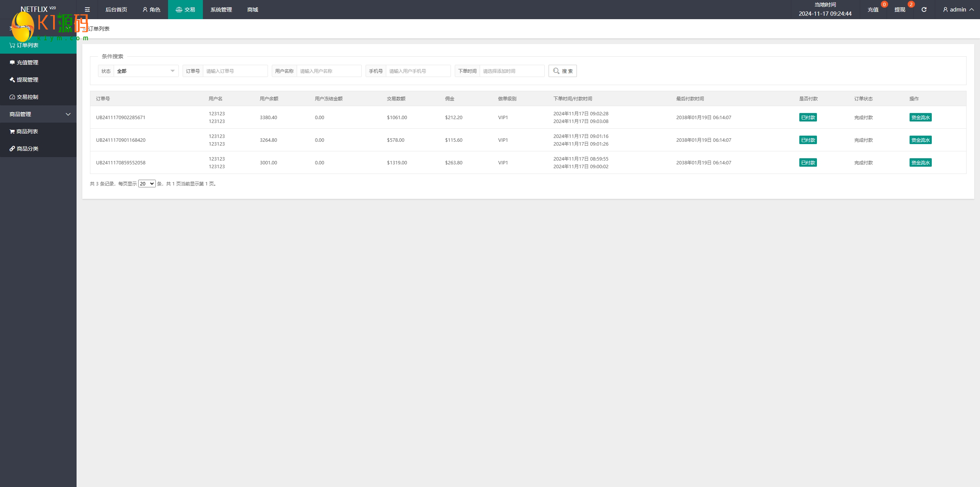Click the sidebar collapse hamburger icon
Screen dimensions: 980x487
tap(87, 10)
